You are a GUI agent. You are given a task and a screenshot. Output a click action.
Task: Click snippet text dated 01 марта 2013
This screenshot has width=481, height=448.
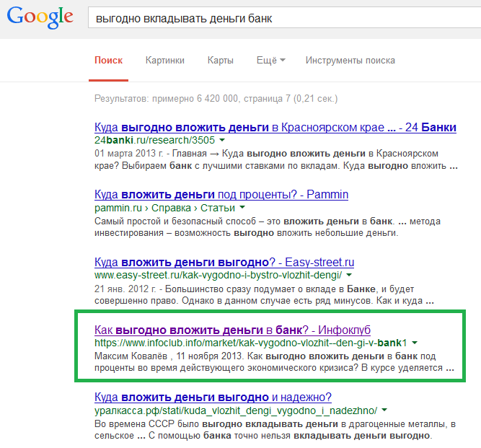pyautogui.click(x=276, y=159)
